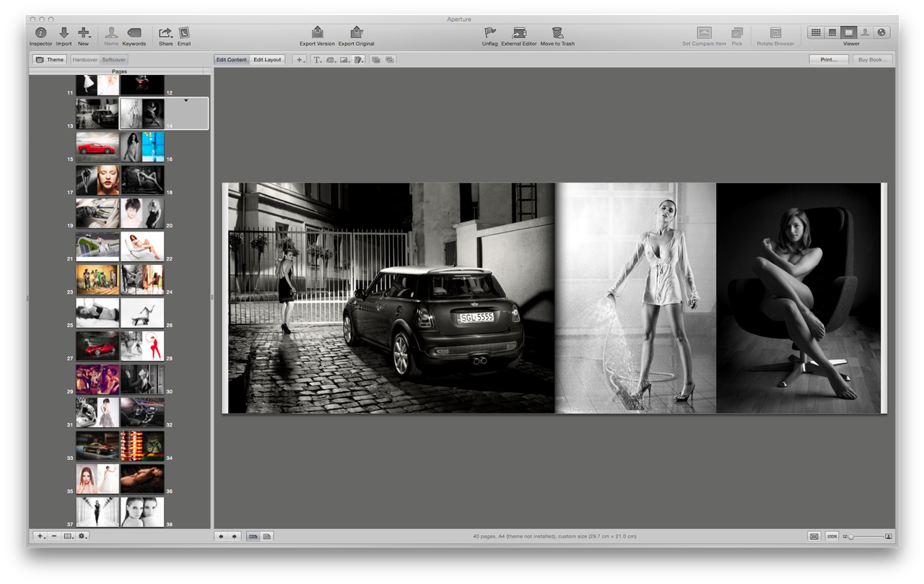Open the Inspector panel icon

click(x=40, y=32)
